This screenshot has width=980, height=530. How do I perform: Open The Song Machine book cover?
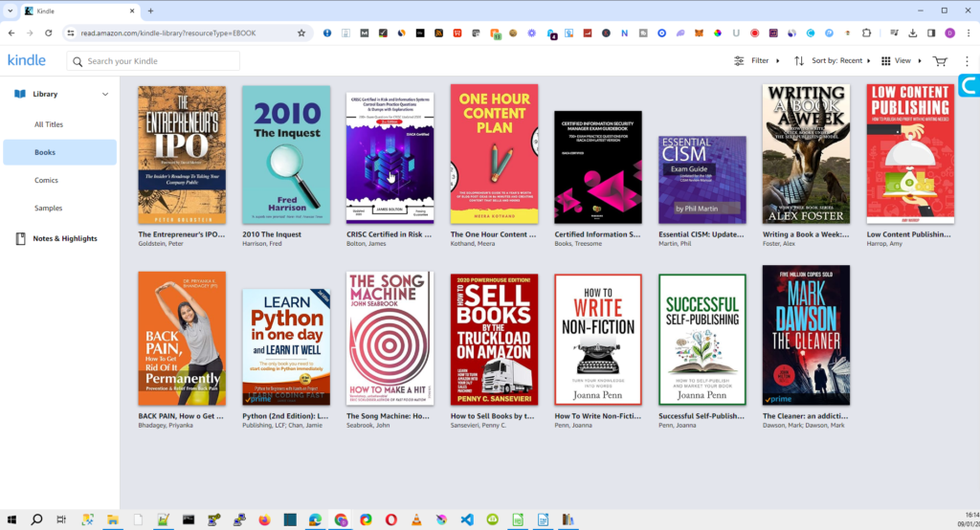tap(390, 339)
